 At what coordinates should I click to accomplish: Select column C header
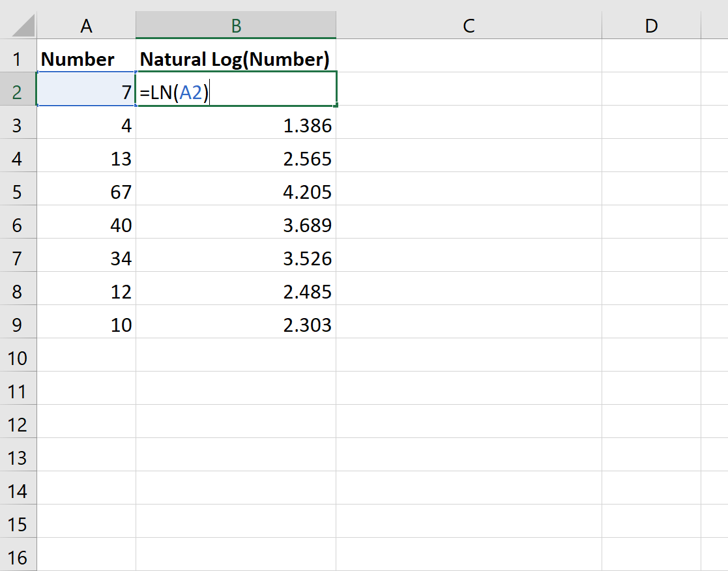(x=469, y=25)
